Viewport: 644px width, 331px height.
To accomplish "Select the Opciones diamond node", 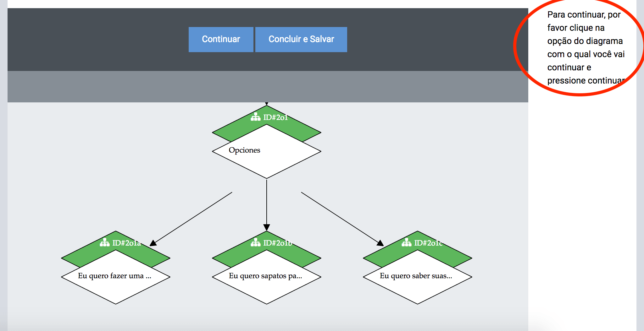I will click(267, 151).
